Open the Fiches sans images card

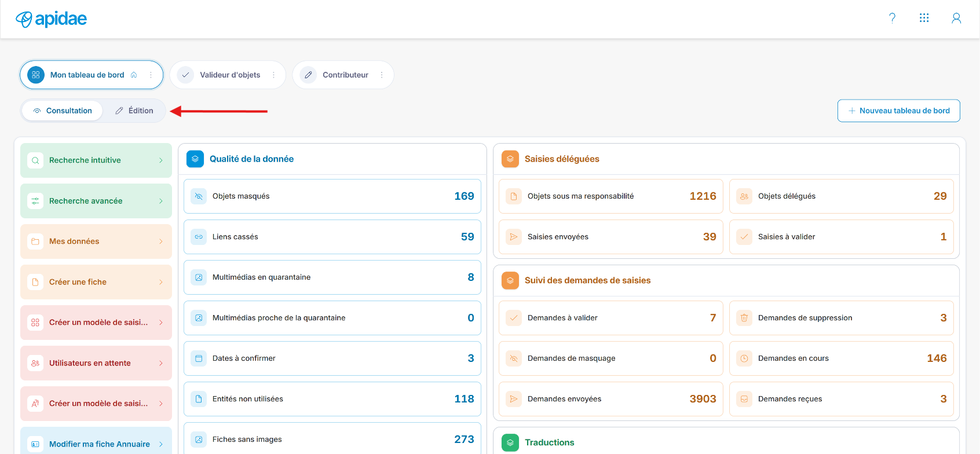332,438
